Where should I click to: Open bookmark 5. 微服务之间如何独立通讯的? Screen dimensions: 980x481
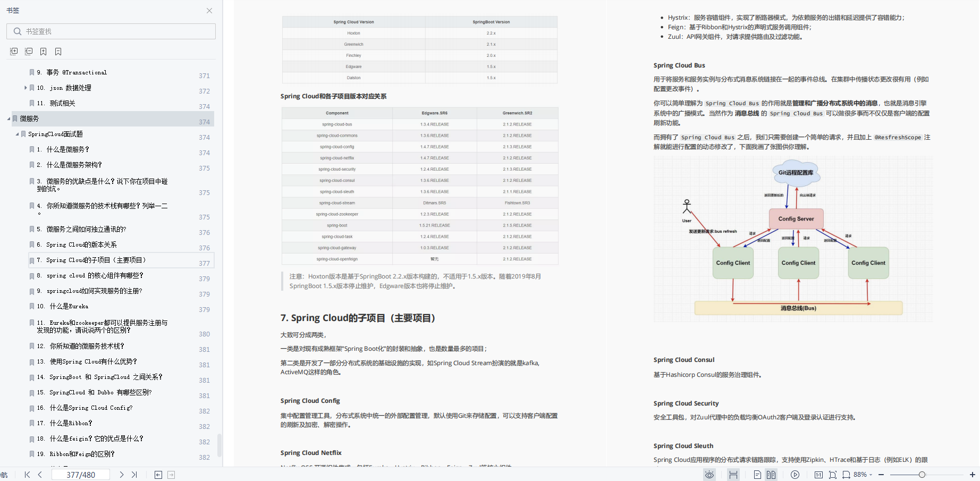pos(81,229)
